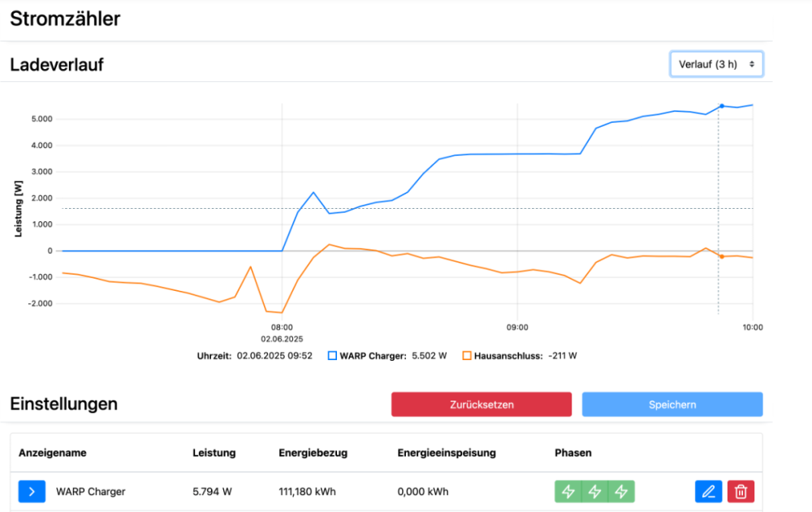Image resolution: width=812 pixels, height=512 pixels.
Task: Click the Phasen column header
Action: (572, 453)
